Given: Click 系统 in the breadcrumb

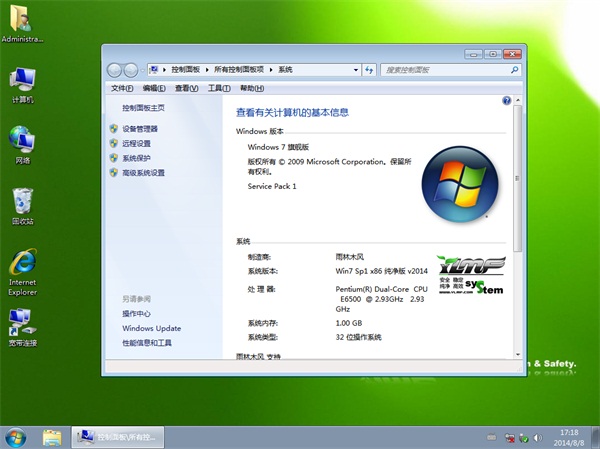Looking at the screenshot, I should coord(285,70).
